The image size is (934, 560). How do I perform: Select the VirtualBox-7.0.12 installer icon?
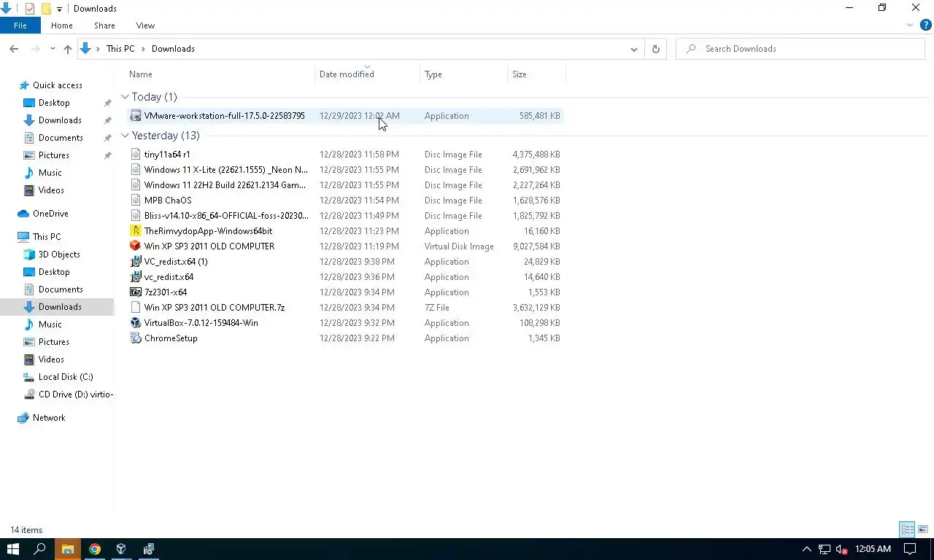tap(136, 323)
